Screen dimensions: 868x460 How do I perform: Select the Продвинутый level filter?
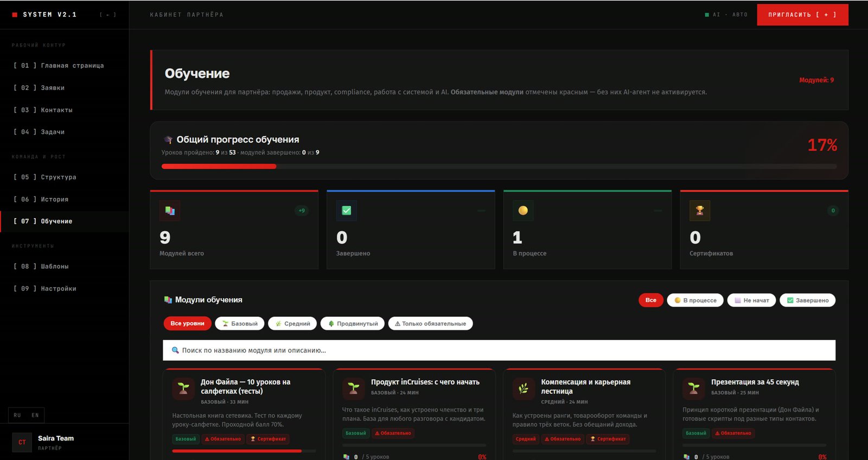pos(353,323)
